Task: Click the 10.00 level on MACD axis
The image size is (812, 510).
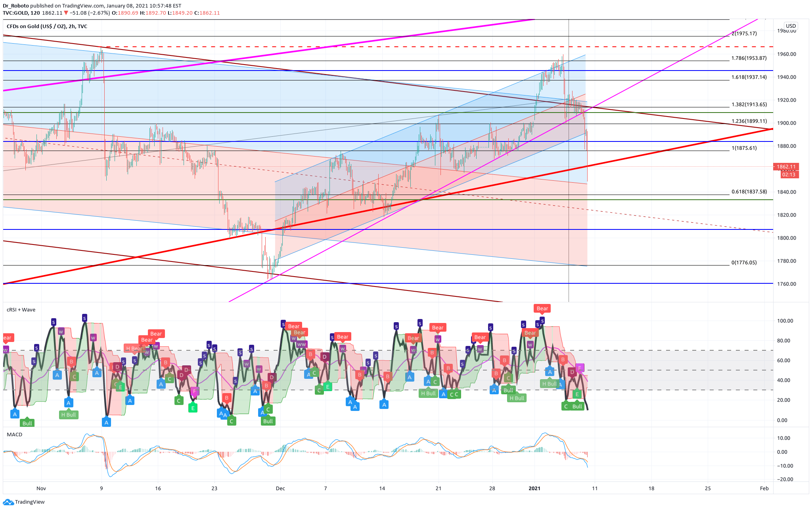Action: (783, 438)
